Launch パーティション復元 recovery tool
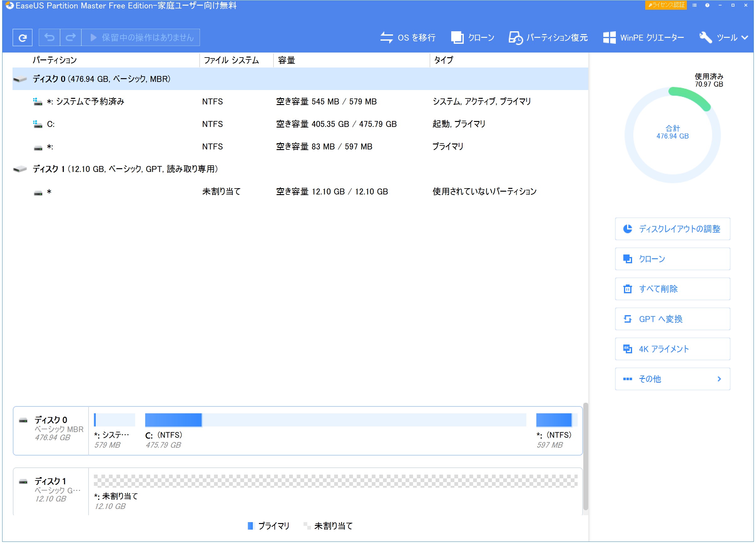756x544 pixels. [515, 37]
